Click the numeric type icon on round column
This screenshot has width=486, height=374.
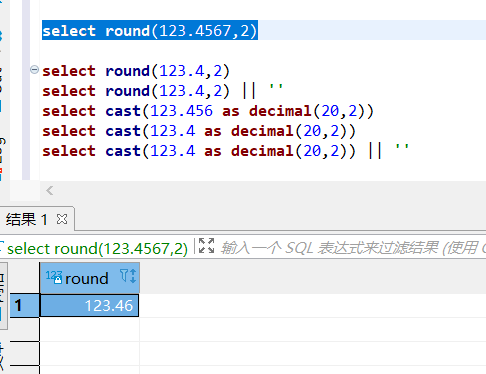coord(54,277)
